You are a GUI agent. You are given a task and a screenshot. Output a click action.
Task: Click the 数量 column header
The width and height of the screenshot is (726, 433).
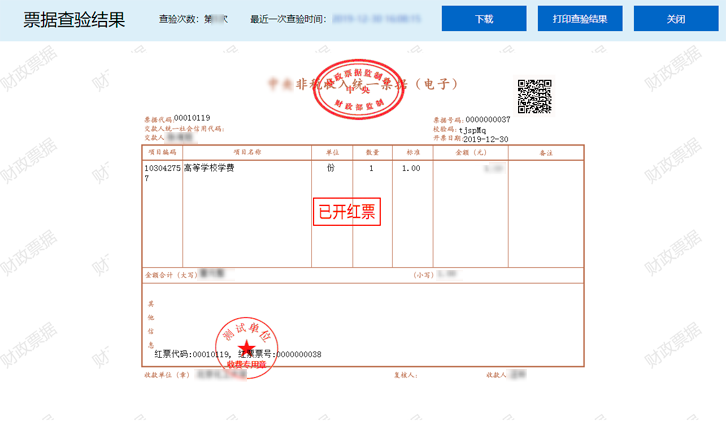372,152
